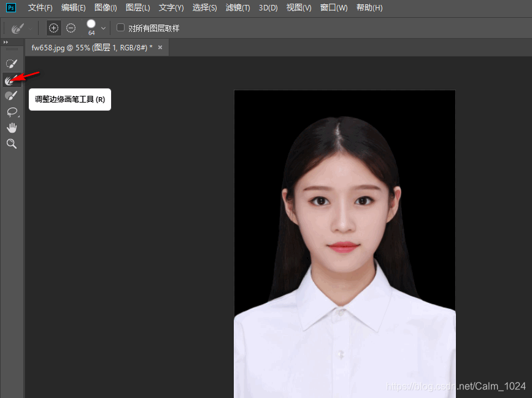The image size is (532, 398).
Task: Open the 文件(F) menu
Action: 40,7
